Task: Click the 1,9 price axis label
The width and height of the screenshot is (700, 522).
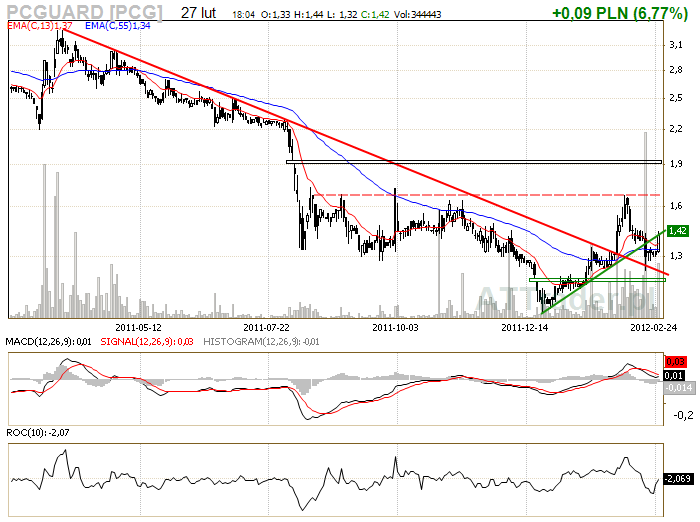Action: click(x=675, y=164)
